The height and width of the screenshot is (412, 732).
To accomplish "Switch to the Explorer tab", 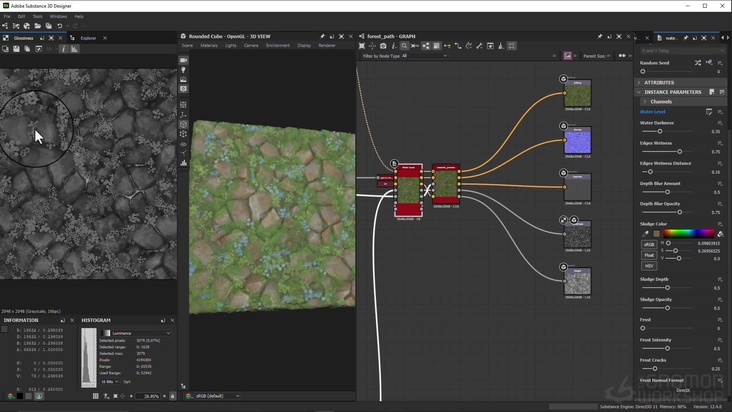I will (x=88, y=37).
